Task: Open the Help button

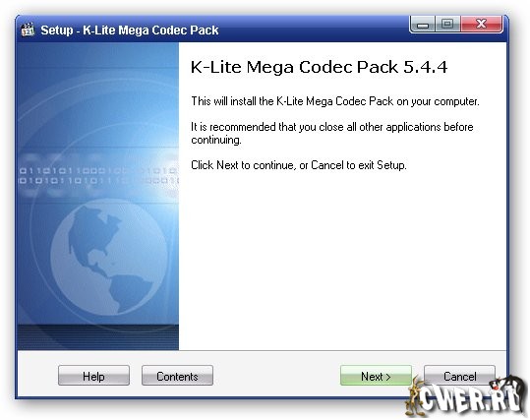Action: pyautogui.click(x=93, y=376)
